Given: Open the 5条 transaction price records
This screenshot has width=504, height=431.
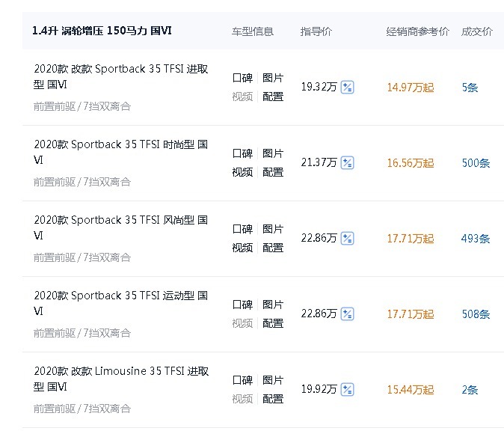Looking at the screenshot, I should [x=470, y=88].
